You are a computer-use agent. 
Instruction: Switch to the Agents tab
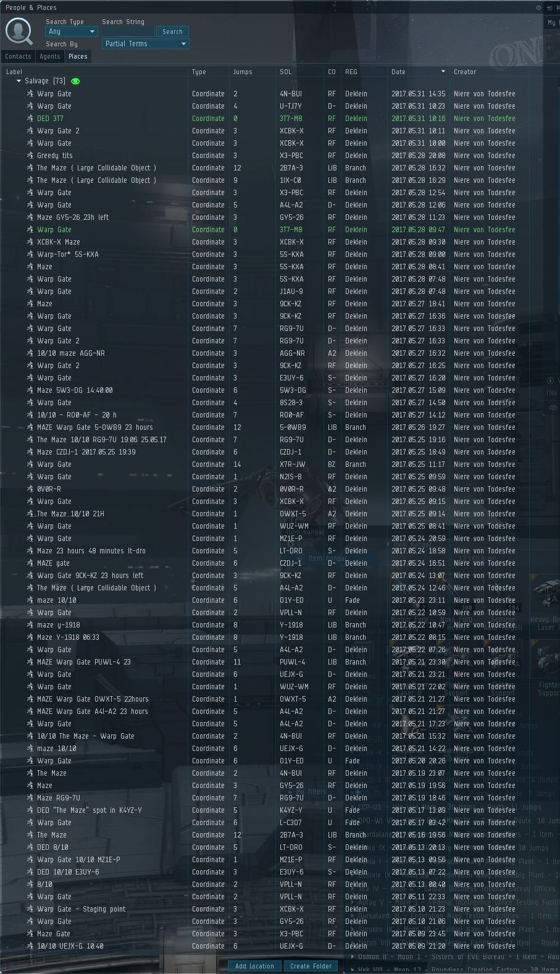[x=50, y=56]
